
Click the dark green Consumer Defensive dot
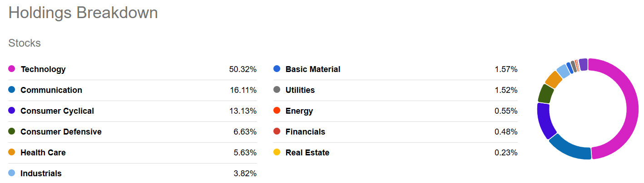(12, 131)
